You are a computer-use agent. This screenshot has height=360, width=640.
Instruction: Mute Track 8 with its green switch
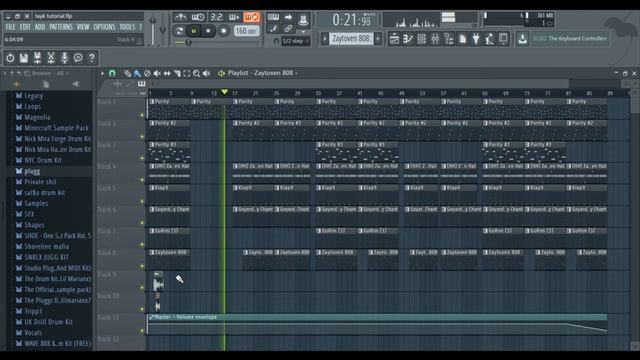point(142,267)
